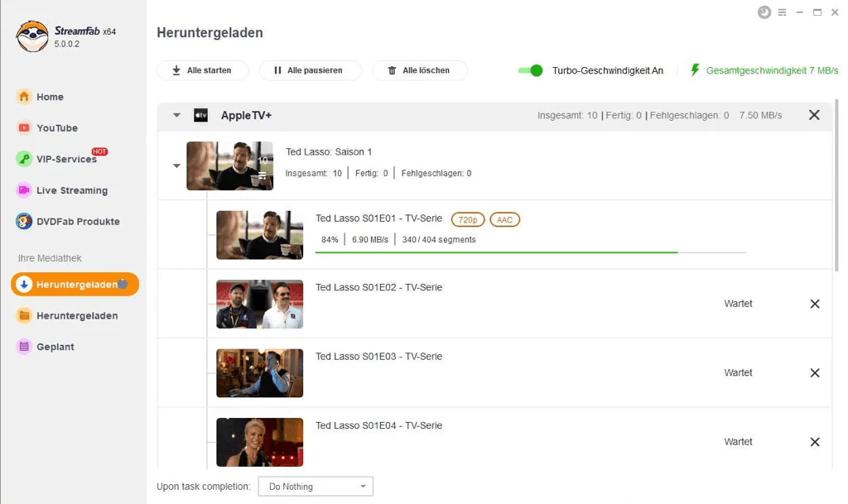Click the StreamFab sloth logo
This screenshot has width=848, height=504.
(x=32, y=36)
